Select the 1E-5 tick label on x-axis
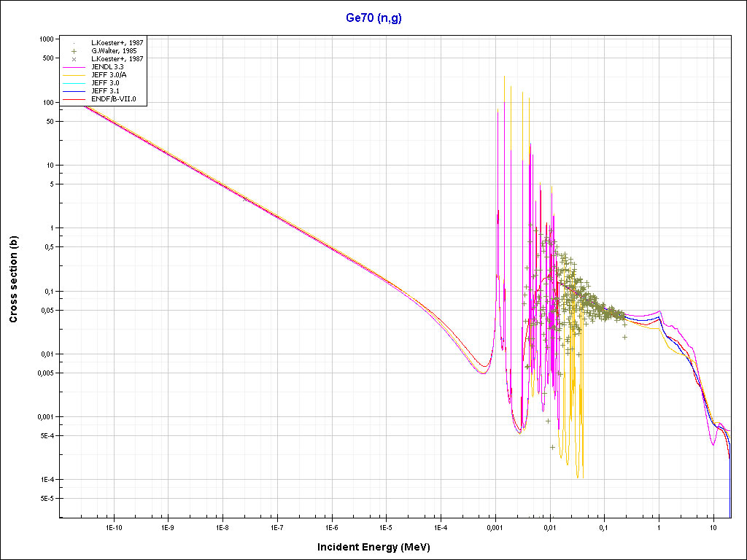This screenshot has width=747, height=560. [386, 526]
